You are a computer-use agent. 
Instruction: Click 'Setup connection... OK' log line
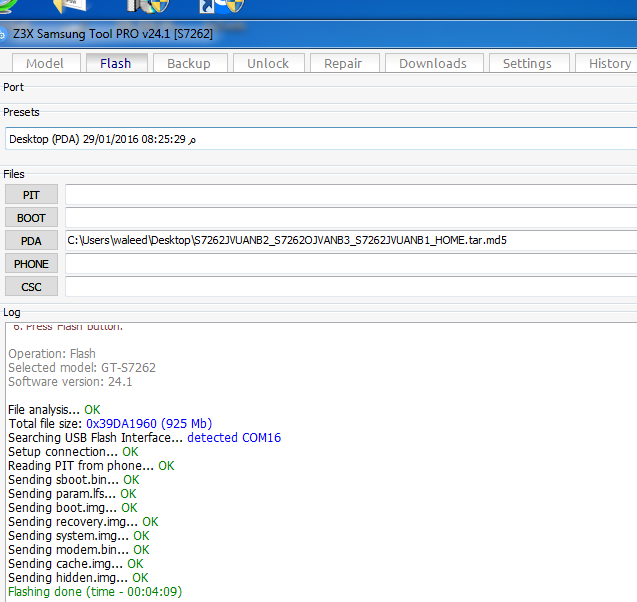click(73, 452)
